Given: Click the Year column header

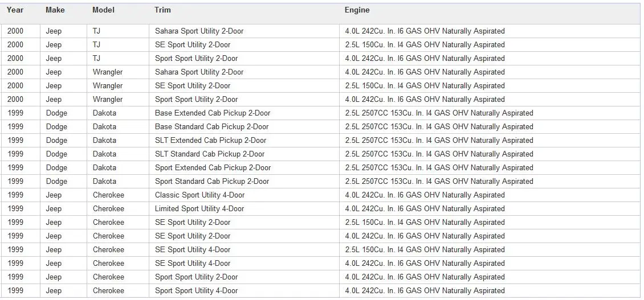Looking at the screenshot, I should pos(15,10).
